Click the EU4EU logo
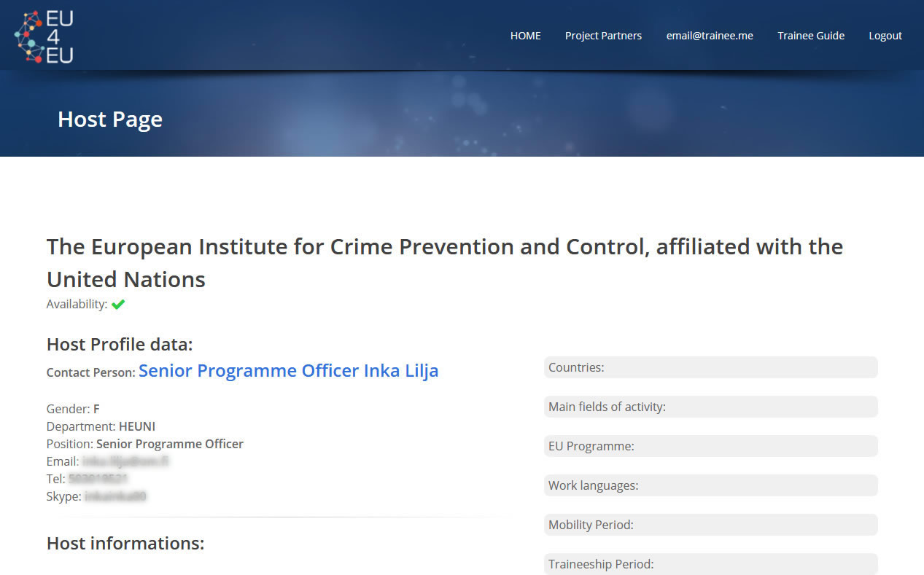 pyautogui.click(x=44, y=36)
